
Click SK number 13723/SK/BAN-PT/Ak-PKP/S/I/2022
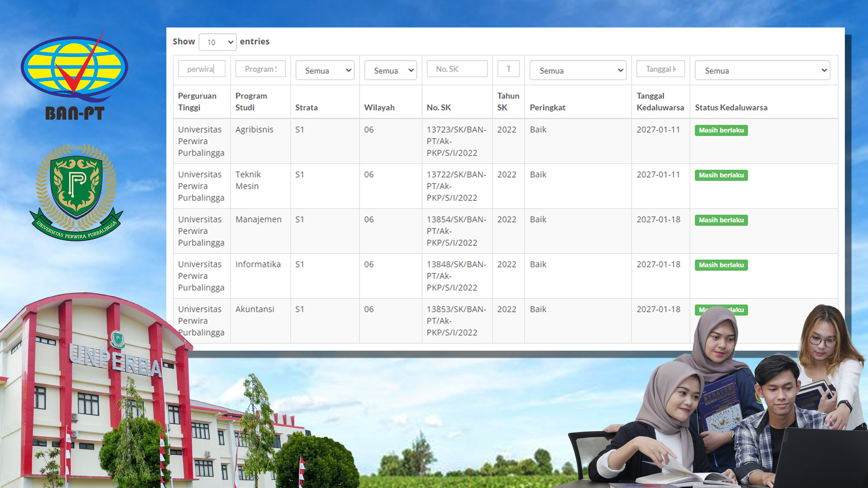point(457,141)
